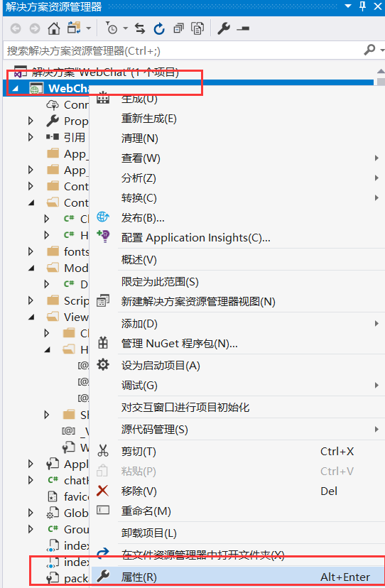Click the wrench icon beside 属性(R)
The width and height of the screenshot is (385, 588).
[x=103, y=577]
